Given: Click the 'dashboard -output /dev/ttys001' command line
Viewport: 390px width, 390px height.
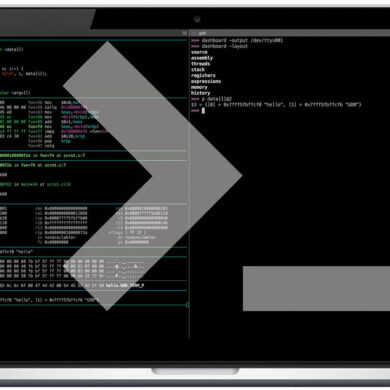Looking at the screenshot, I should (237, 40).
